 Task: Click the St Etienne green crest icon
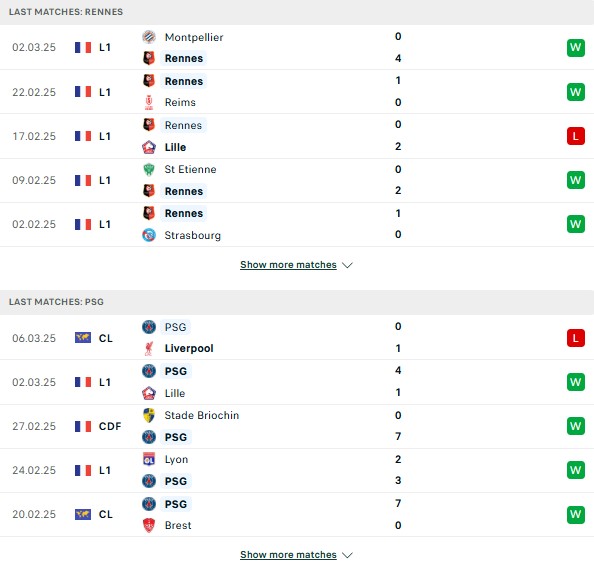click(x=149, y=169)
